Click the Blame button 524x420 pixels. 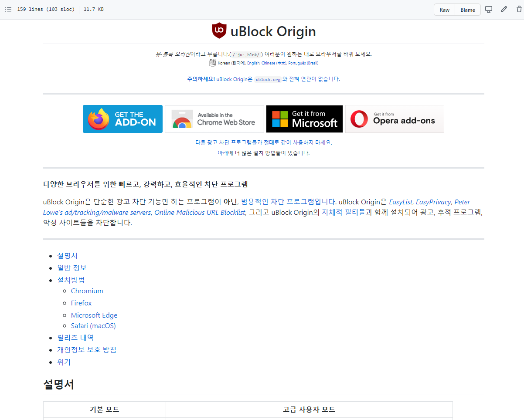(468, 10)
